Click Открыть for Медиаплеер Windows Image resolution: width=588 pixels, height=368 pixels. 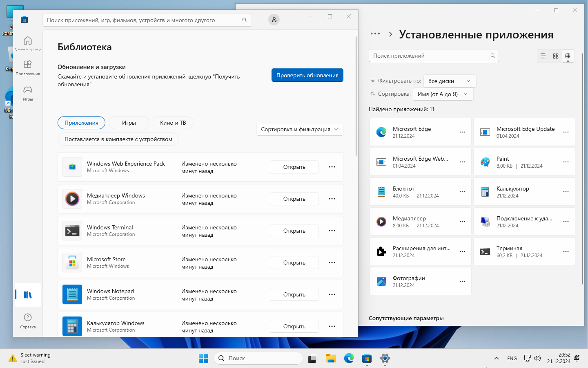[x=294, y=199]
